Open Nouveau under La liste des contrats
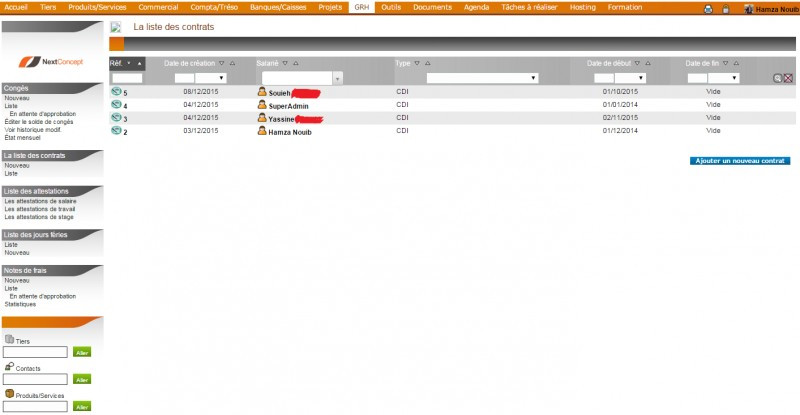Viewport: 800px width, 415px height. pos(17,165)
